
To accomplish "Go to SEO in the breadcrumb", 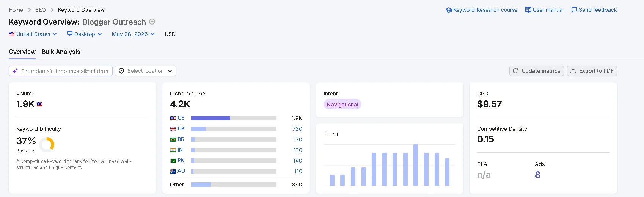I will point(41,10).
